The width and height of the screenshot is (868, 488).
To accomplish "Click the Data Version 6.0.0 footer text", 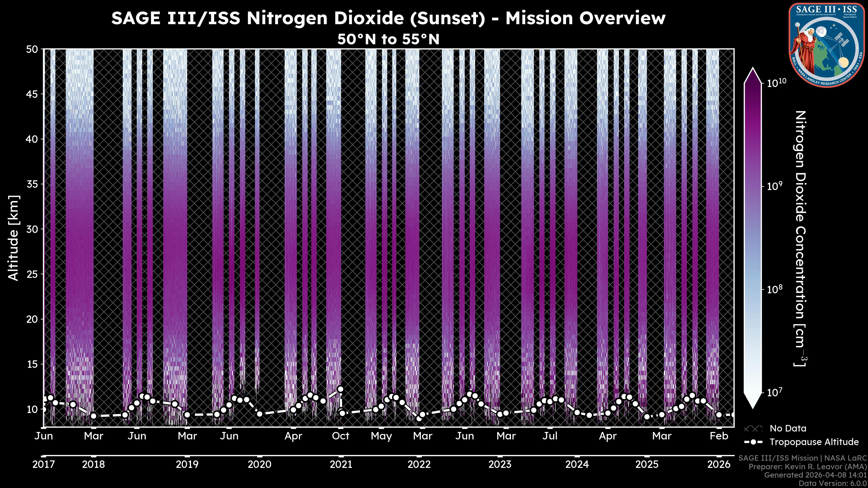I will tap(833, 483).
